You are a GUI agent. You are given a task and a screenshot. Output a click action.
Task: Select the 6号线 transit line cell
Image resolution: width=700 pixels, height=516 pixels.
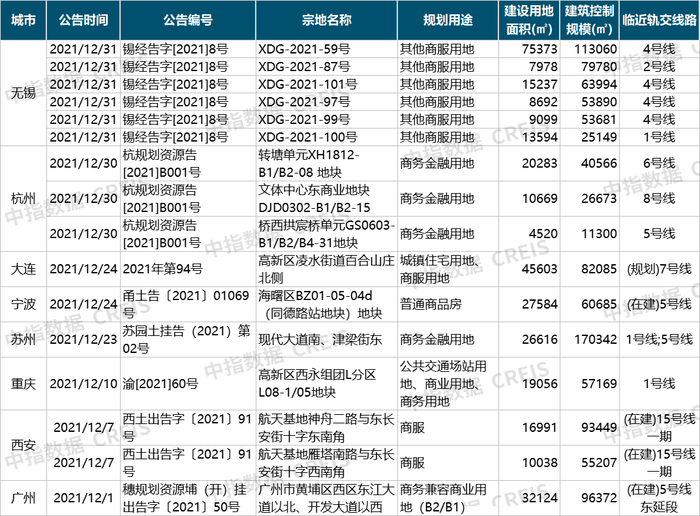pyautogui.click(x=659, y=163)
